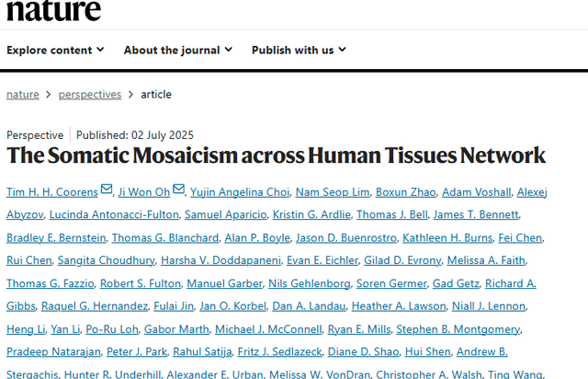588x379 pixels.
Task: Expand the Publish with us menu
Action: (x=299, y=50)
